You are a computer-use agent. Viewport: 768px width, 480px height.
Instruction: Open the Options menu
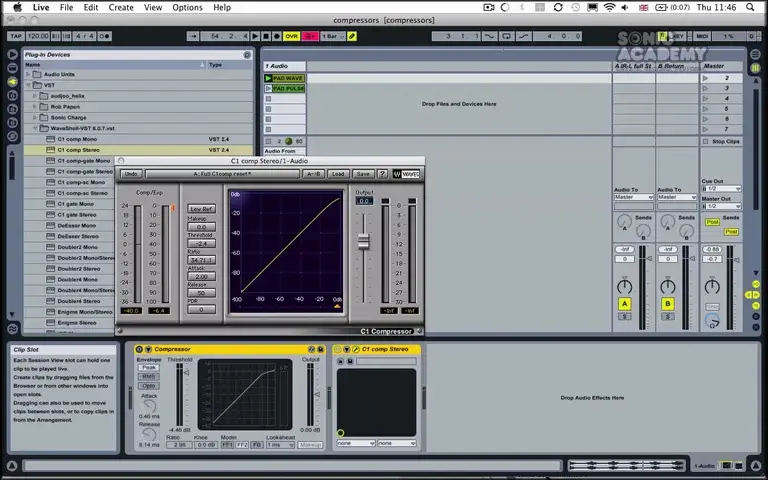pyautogui.click(x=187, y=7)
